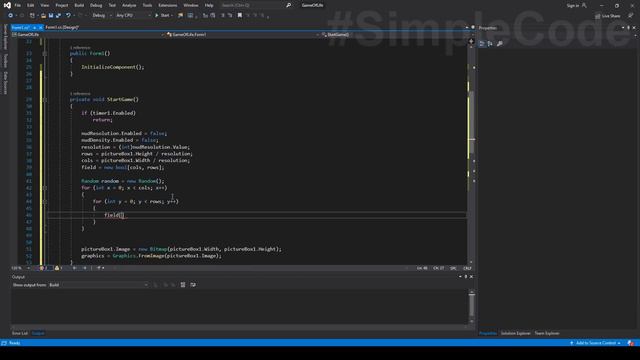Click the Start debugging button
Screen dimensions: 640x360
coord(162,16)
